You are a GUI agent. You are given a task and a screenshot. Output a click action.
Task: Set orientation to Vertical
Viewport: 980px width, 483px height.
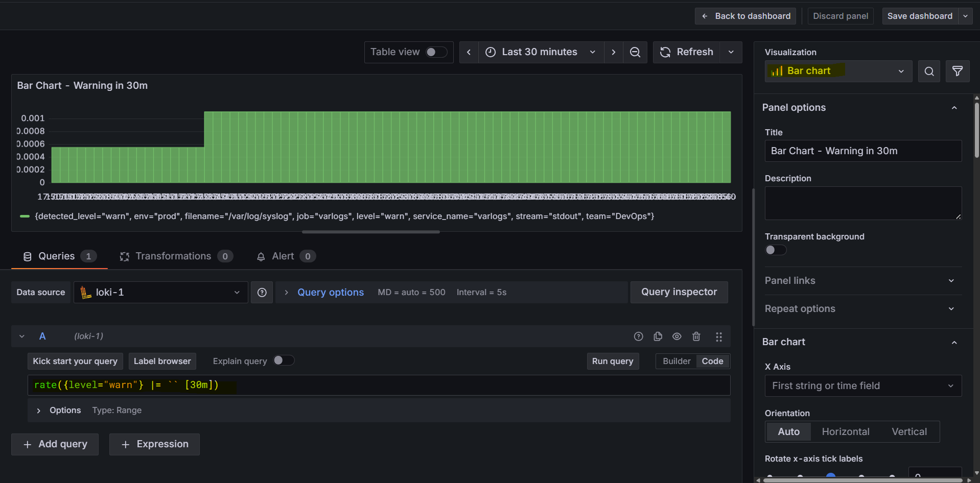(x=909, y=431)
